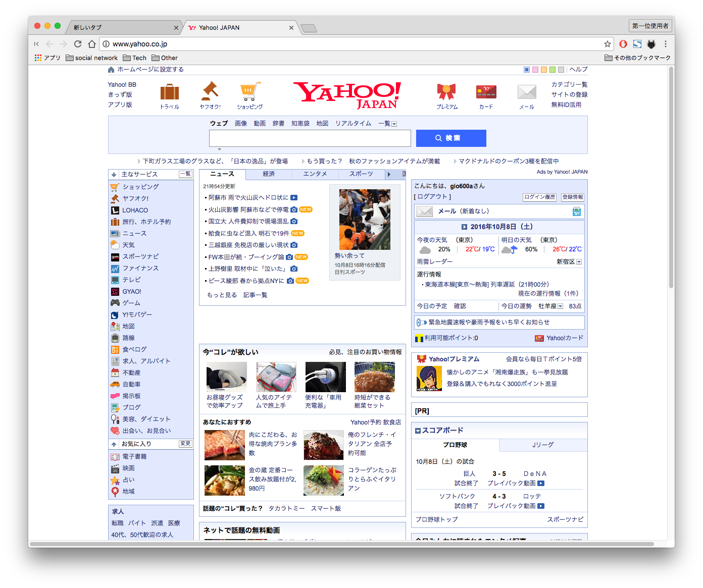703x588 pixels.
Task: Click the LOHACO sidebar icon
Action: click(115, 210)
